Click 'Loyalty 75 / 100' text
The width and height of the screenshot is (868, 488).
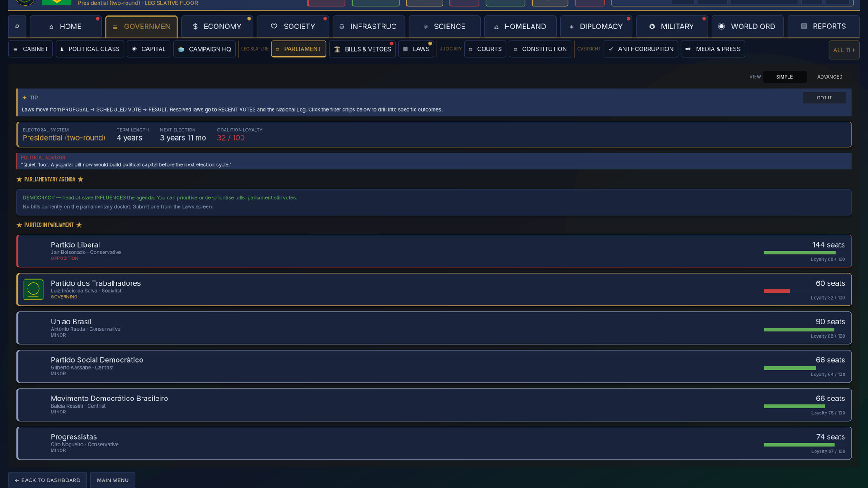(x=828, y=413)
